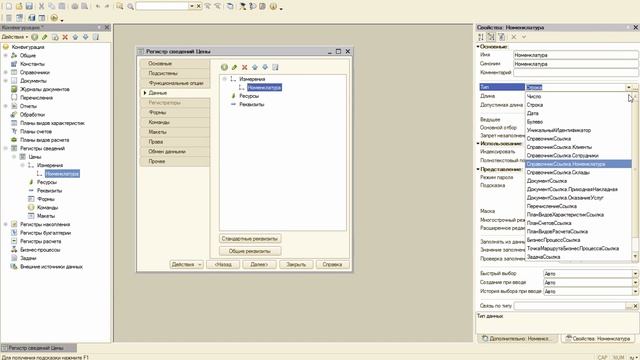Image resolution: width=640 pixels, height=360 pixels.
Task: Open the История выбора при вводе dropdown
Action: (635, 291)
